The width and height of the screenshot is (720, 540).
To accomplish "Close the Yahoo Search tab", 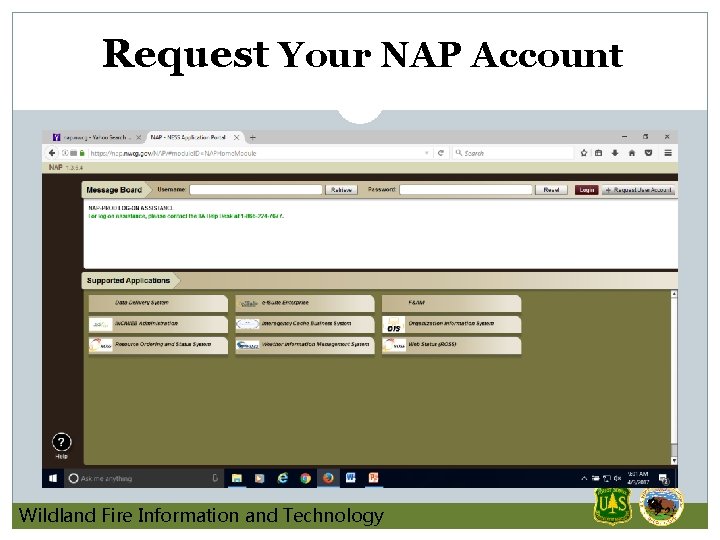I will tap(138, 137).
